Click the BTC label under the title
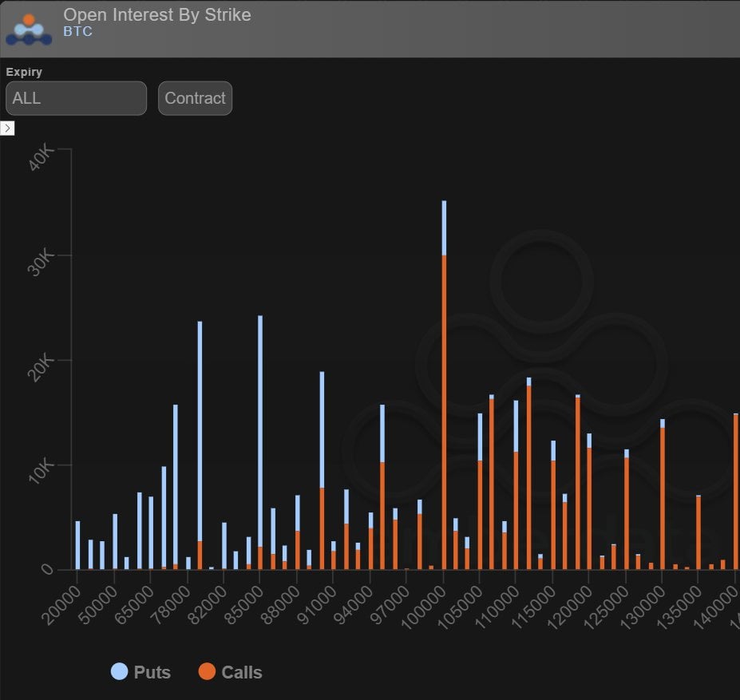 tap(77, 32)
